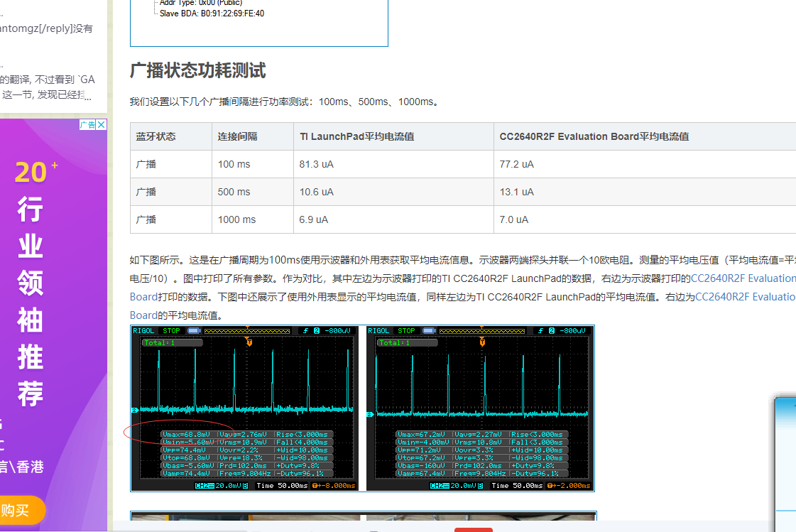Close the purple sidebar advertisement
The width and height of the screenshot is (796, 532).
pos(102,124)
